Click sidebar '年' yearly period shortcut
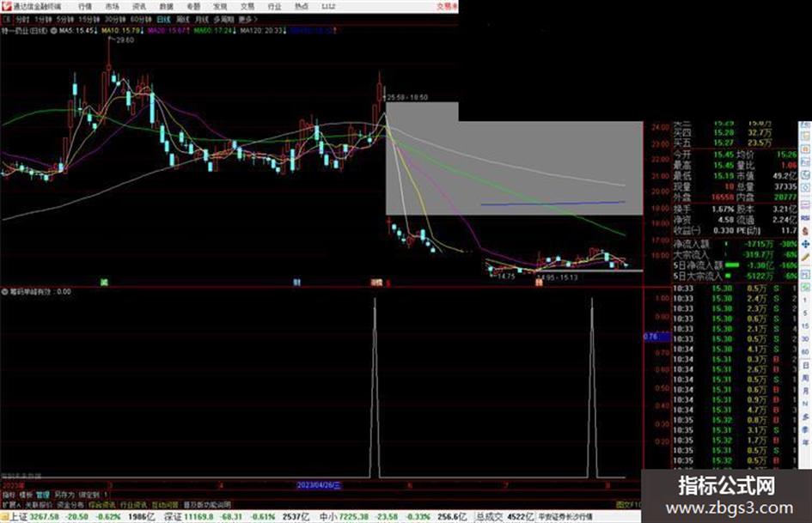This screenshot has width=812, height=523. pyautogui.click(x=805, y=442)
